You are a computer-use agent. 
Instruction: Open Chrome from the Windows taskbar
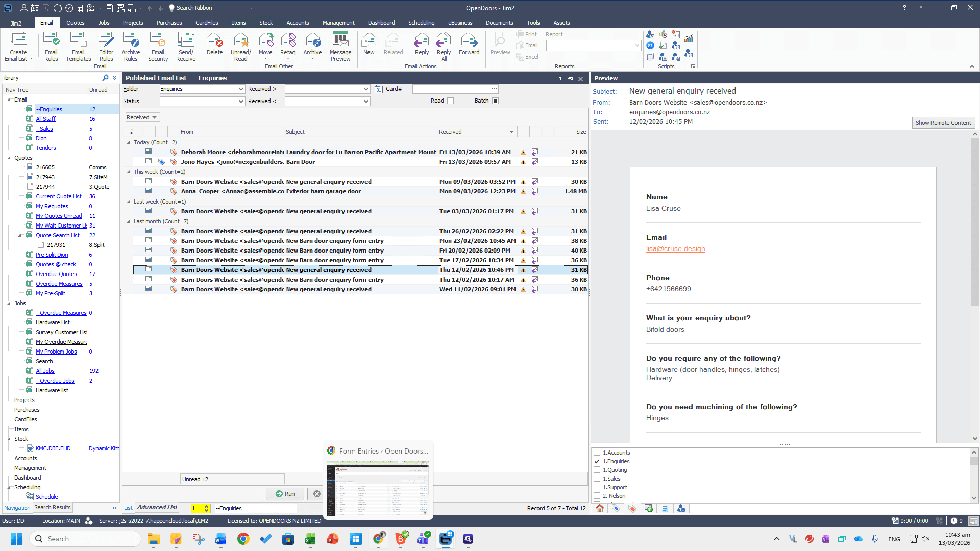243,539
